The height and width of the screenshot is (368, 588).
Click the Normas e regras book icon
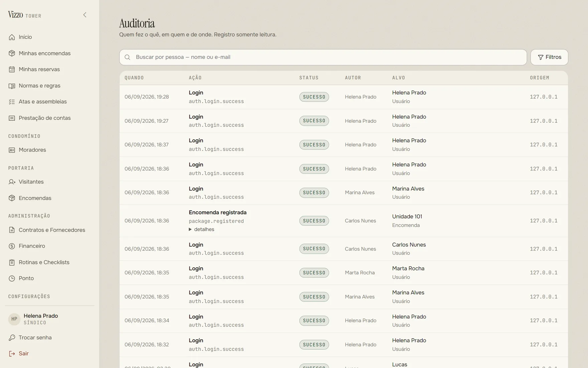click(12, 86)
